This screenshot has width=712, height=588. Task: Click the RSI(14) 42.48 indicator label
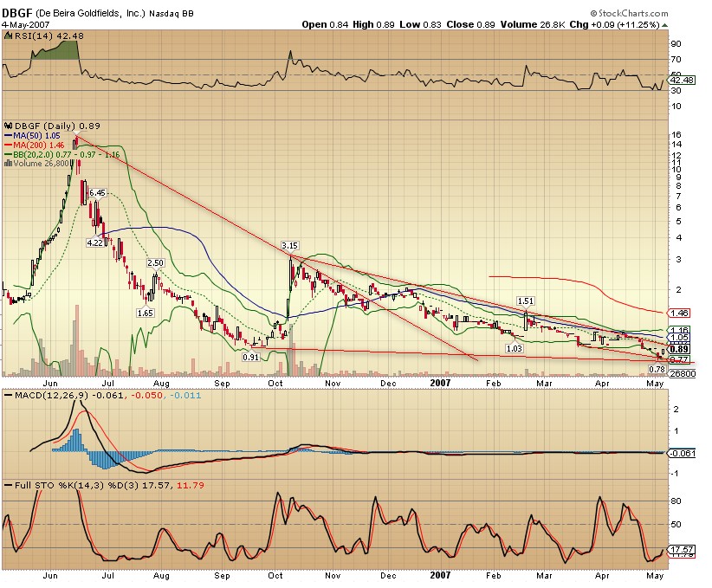click(x=49, y=36)
